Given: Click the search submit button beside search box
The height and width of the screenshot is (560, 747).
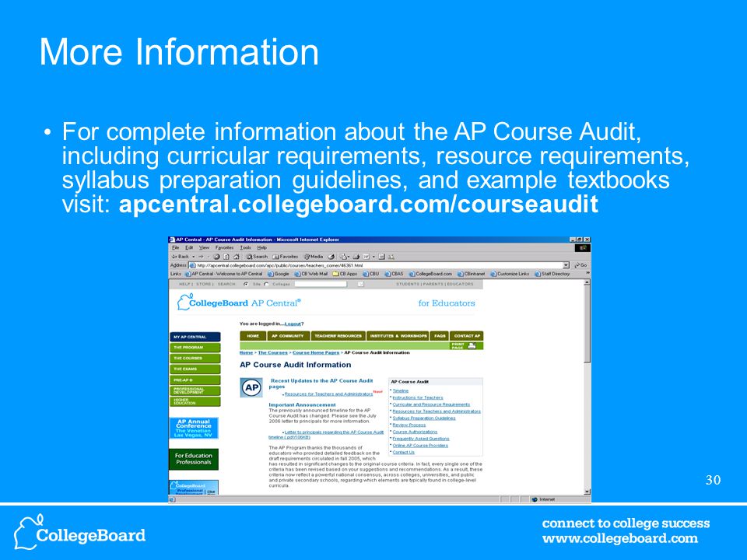Looking at the screenshot, I should (360, 284).
